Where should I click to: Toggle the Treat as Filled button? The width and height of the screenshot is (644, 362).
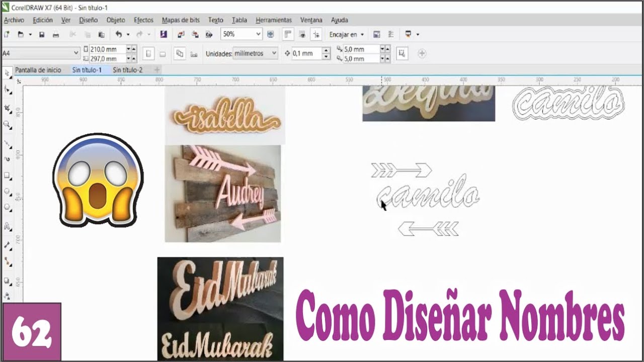coord(401,53)
